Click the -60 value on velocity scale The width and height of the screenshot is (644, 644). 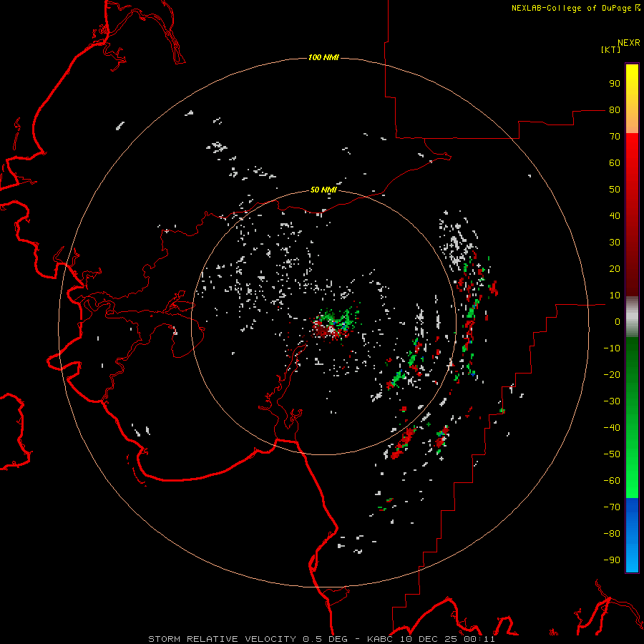click(612, 481)
